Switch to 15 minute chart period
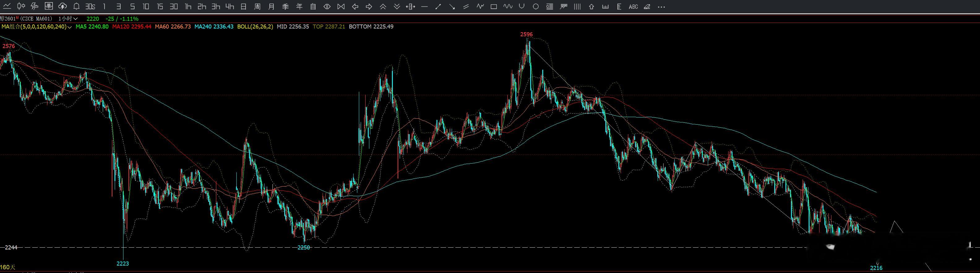980x273 pixels. (160, 7)
